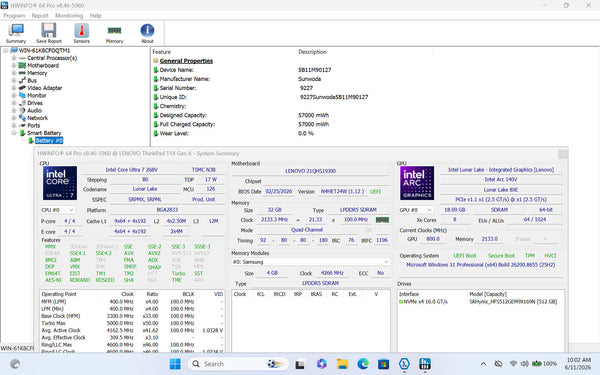Open Microsoft Edge from taskbar
Viewport: 600px width, 375px height.
pyautogui.click(x=363, y=364)
